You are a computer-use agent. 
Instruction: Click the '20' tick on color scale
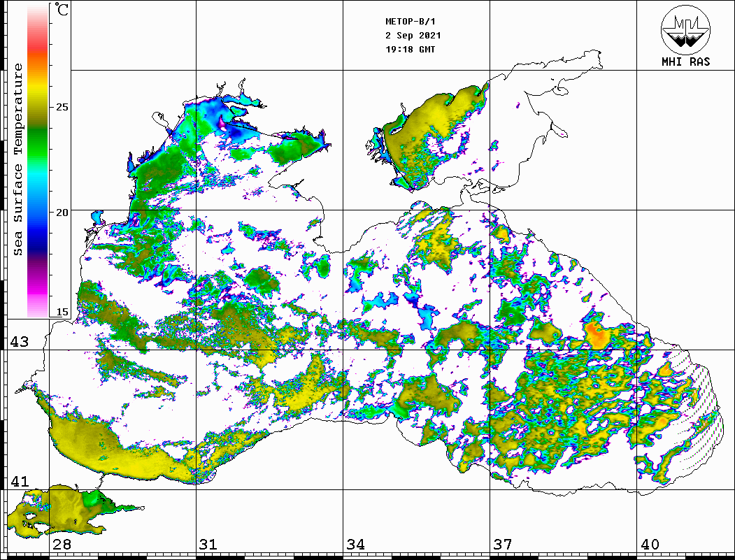coord(62,213)
